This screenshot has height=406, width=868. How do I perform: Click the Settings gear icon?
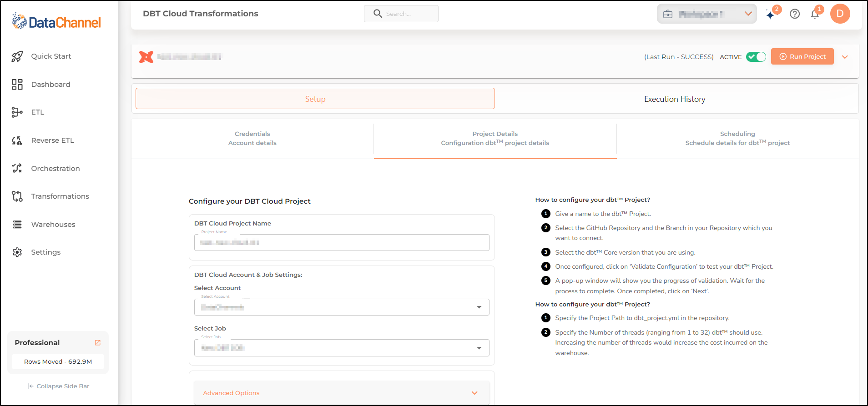[17, 252]
